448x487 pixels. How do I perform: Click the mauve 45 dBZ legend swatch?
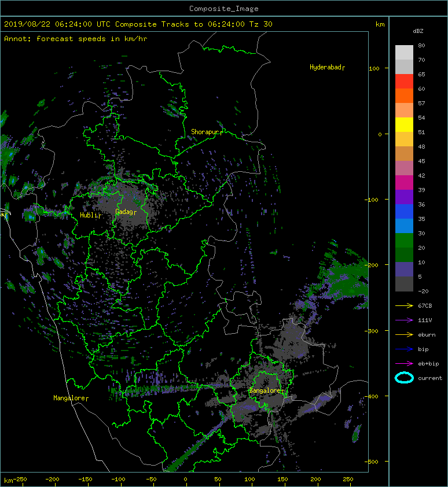pyautogui.click(x=404, y=168)
